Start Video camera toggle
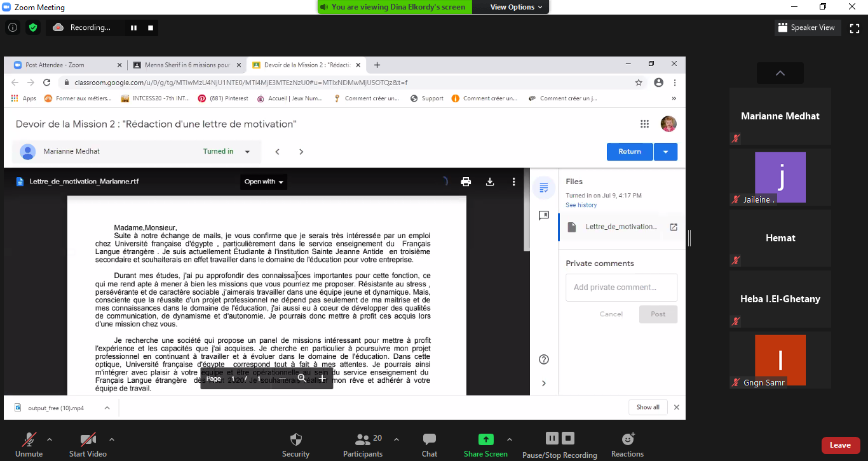Image resolution: width=868 pixels, height=461 pixels. [x=88, y=439]
